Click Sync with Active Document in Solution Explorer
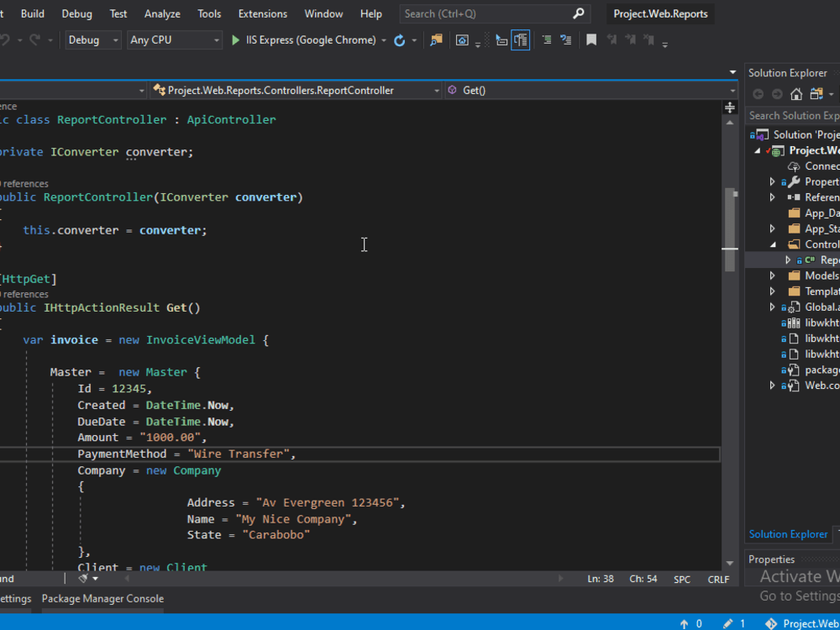The width and height of the screenshot is (840, 630). pos(816,94)
